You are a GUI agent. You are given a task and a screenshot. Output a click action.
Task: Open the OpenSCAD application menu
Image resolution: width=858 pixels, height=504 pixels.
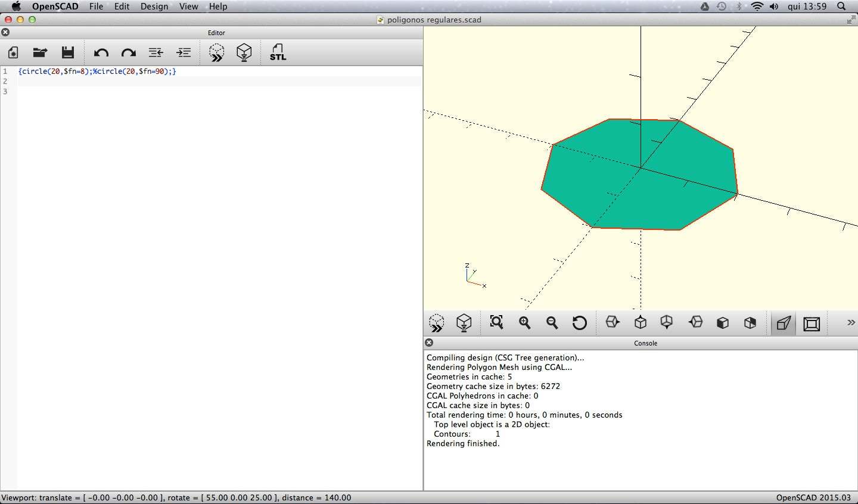55,7
